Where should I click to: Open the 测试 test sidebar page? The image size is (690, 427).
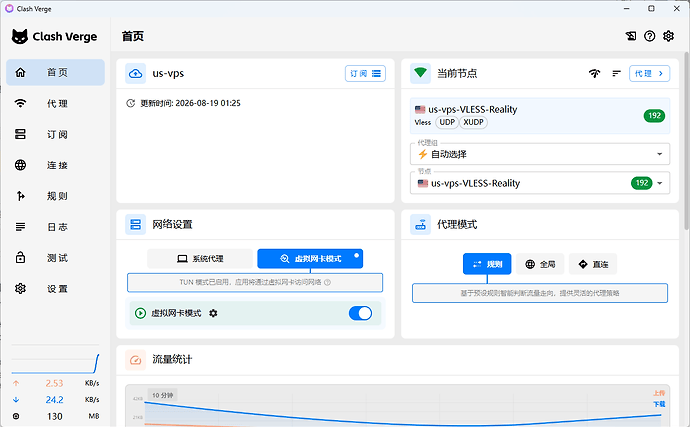click(x=55, y=258)
